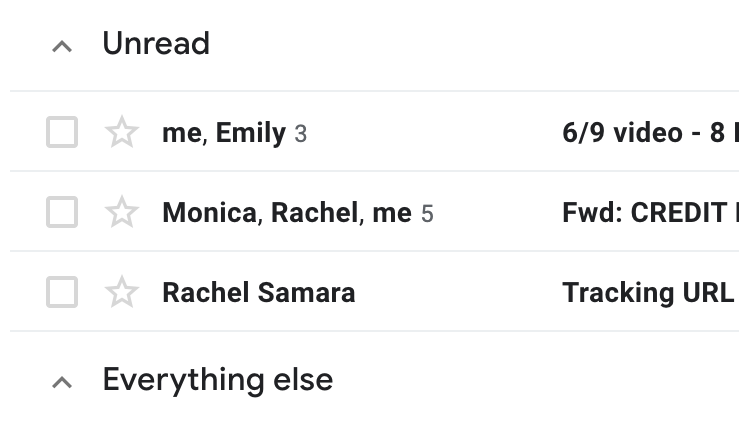The height and width of the screenshot is (425, 739).
Task: Tick checkbox for the Monica, Rachel, me thread
Action: click(x=62, y=212)
